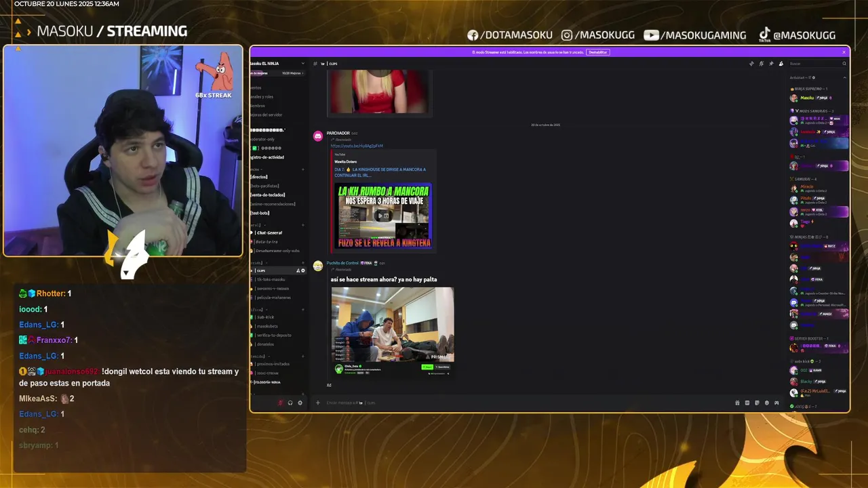
Task: Click the plus attach button in message bar
Action: 317,403
